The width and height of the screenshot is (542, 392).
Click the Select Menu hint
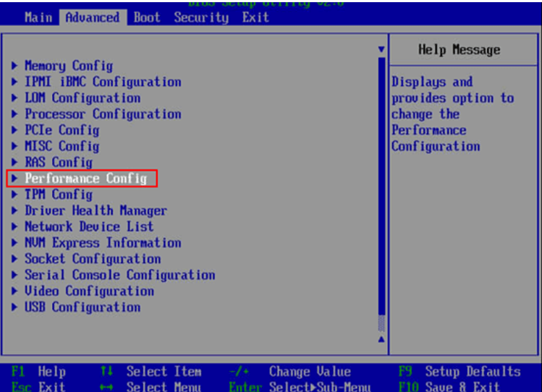[x=151, y=386]
